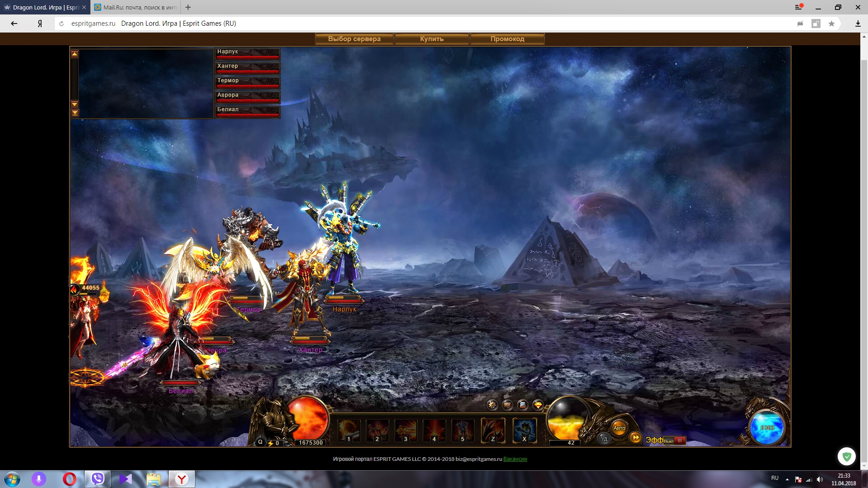Open the Вакансии link
Screen dimensions: 868x488
[515, 459]
